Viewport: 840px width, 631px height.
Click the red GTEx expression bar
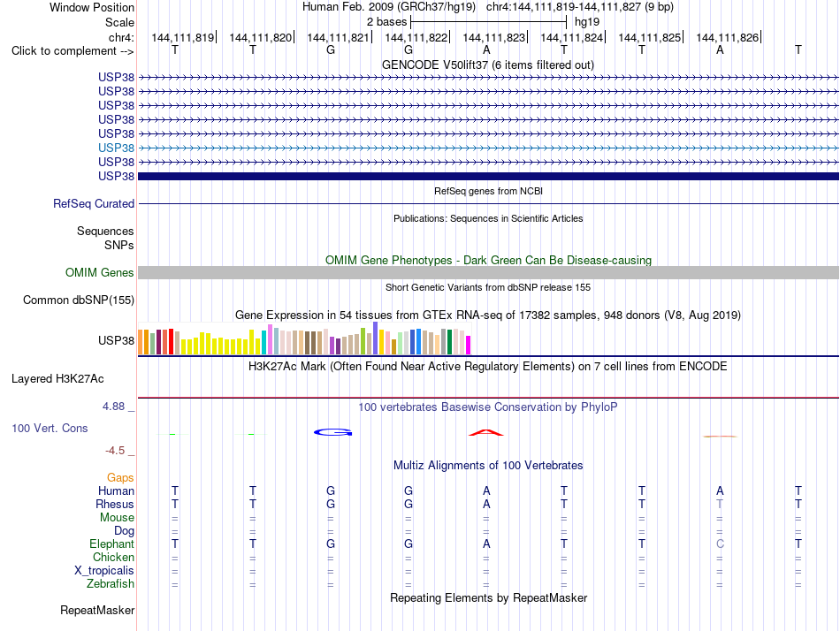(171, 342)
